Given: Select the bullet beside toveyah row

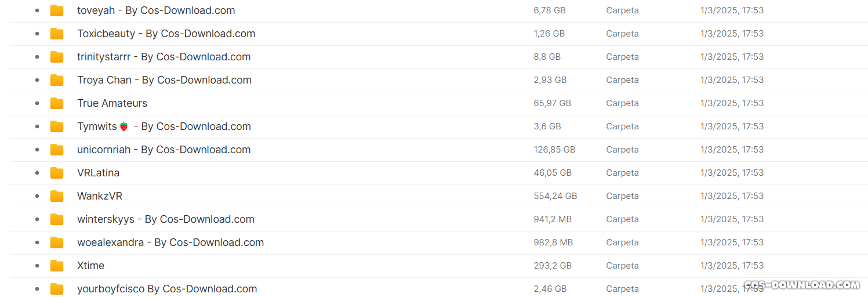Looking at the screenshot, I should pyautogui.click(x=37, y=10).
